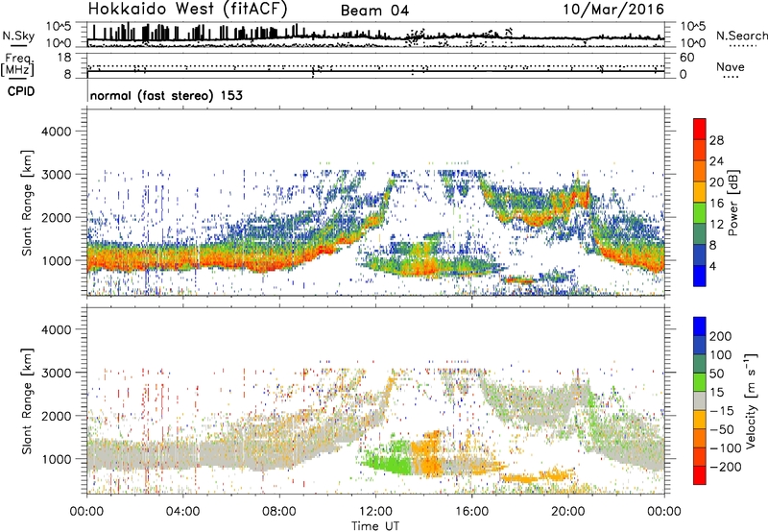The image size is (768, 532).
Task: Click the frequency axis value '18'
Action: click(64, 58)
